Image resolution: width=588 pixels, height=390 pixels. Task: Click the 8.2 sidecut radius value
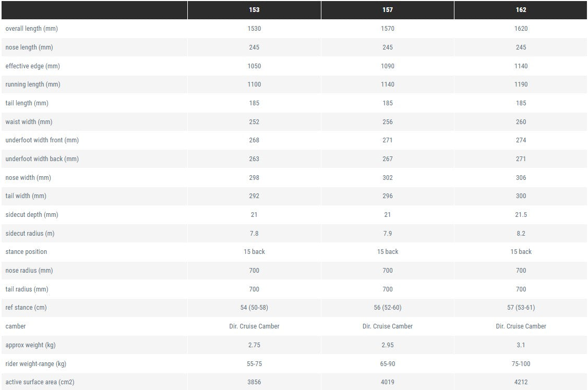521,234
